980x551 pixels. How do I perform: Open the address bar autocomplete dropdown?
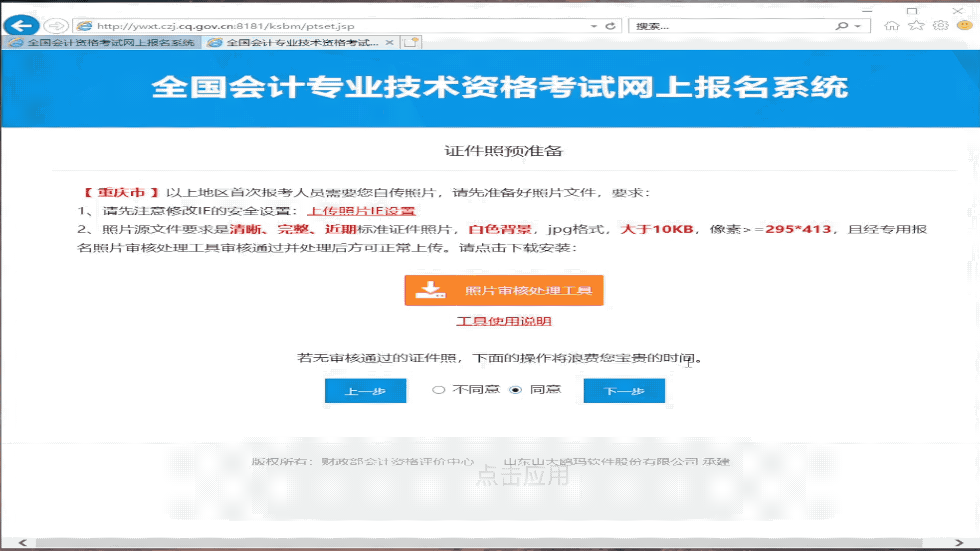tap(594, 26)
